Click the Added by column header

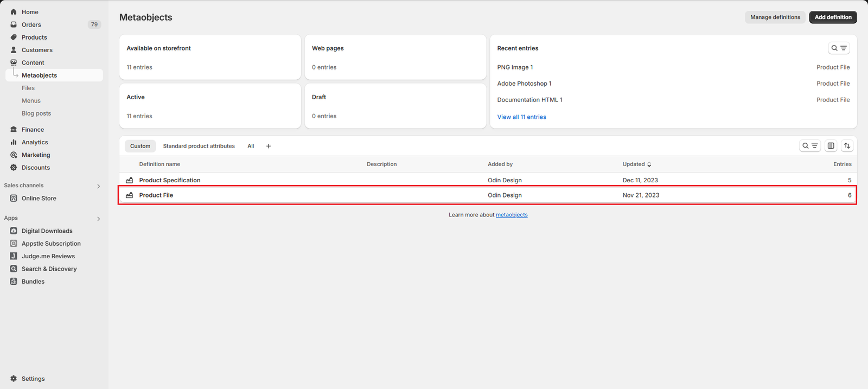[500, 164]
